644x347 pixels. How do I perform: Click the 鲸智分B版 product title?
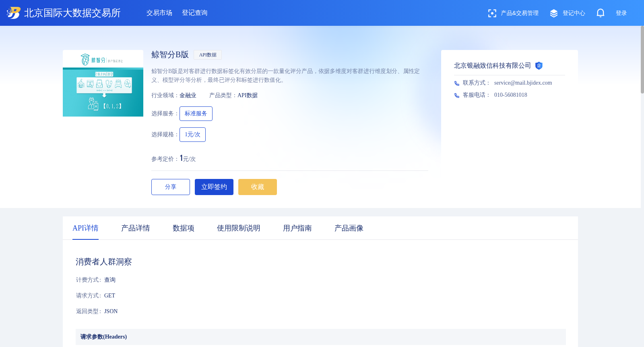[170, 55]
